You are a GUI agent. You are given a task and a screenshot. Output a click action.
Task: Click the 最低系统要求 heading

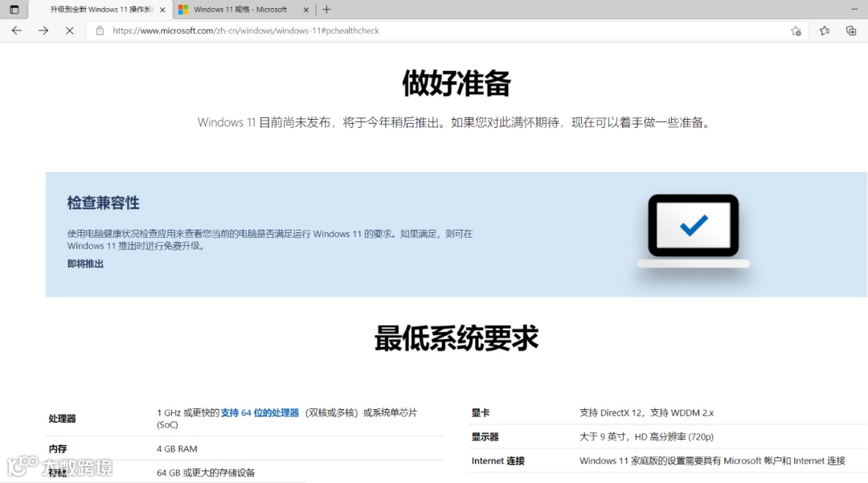[457, 338]
